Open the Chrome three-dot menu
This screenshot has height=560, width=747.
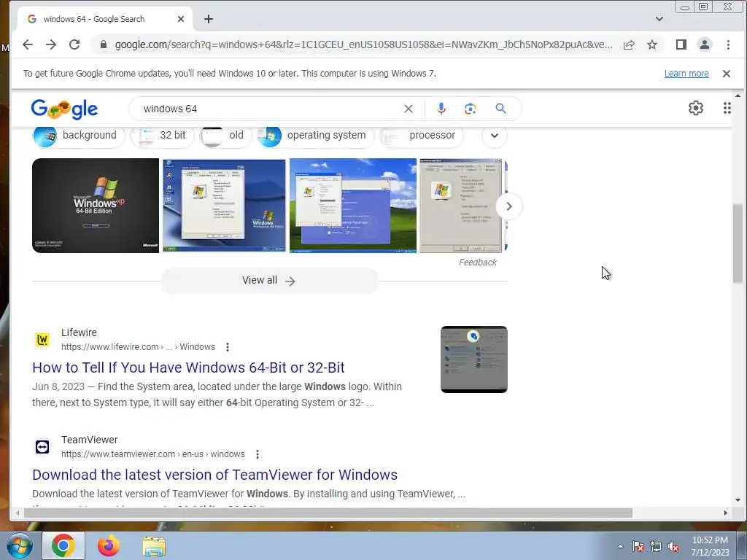[728, 44]
